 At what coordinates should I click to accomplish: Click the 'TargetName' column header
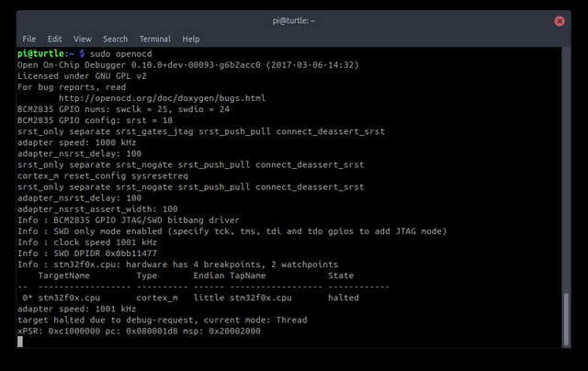click(x=63, y=275)
